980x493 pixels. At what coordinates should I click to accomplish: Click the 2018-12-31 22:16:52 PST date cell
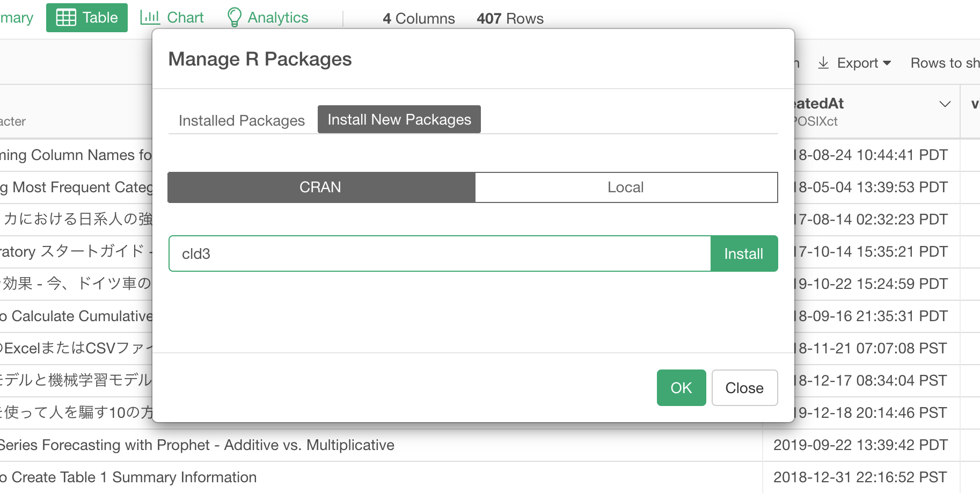click(860, 477)
